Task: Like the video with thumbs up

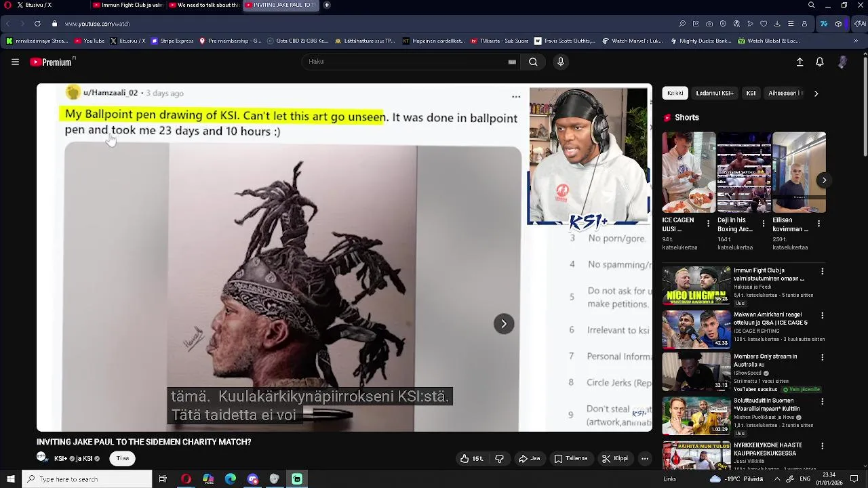Action: 471,459
